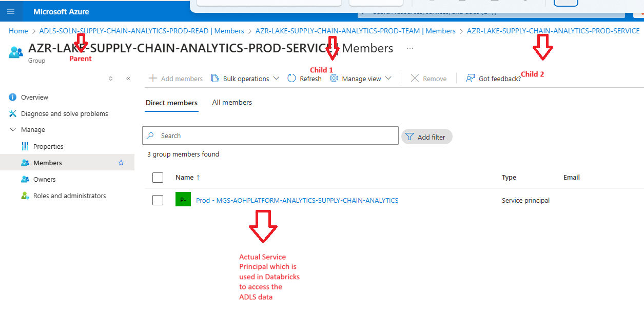The height and width of the screenshot is (310, 644).
Task: Open the ellipsis more options menu
Action: click(409, 48)
